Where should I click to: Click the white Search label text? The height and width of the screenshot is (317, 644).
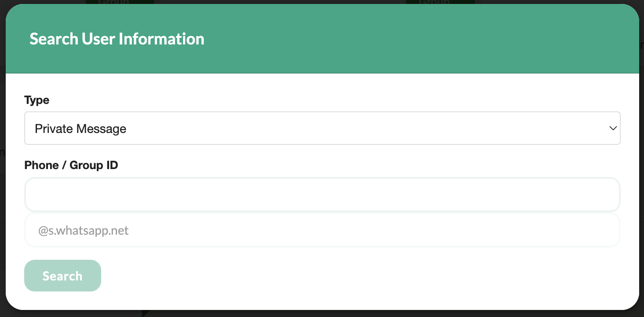click(62, 276)
